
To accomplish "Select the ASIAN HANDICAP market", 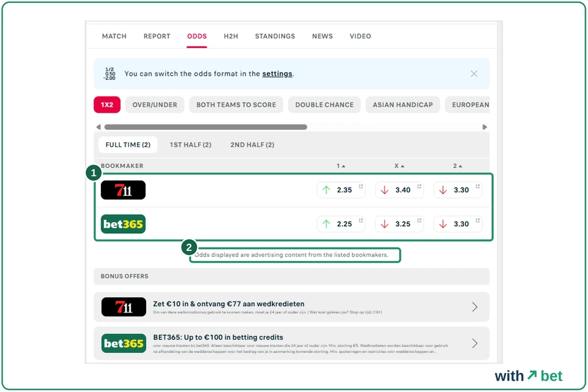I will (403, 104).
